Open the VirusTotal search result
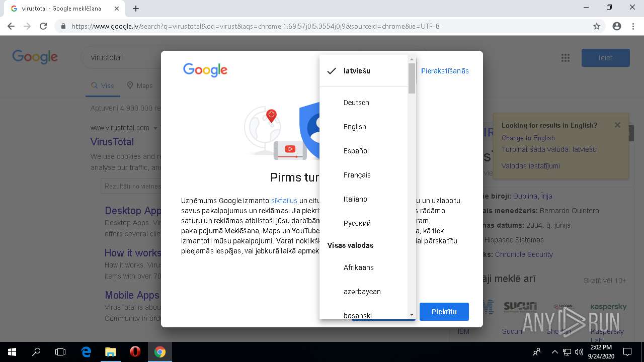The height and width of the screenshot is (362, 644). (112, 142)
